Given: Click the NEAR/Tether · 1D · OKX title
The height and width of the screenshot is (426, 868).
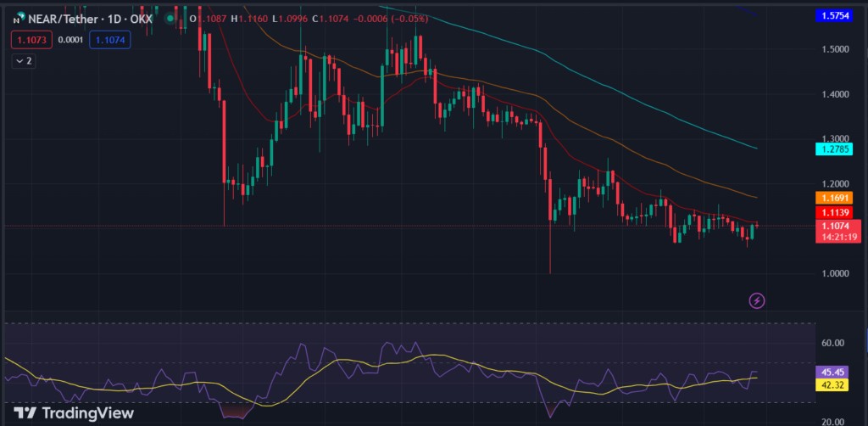Looking at the screenshot, I should [89, 19].
